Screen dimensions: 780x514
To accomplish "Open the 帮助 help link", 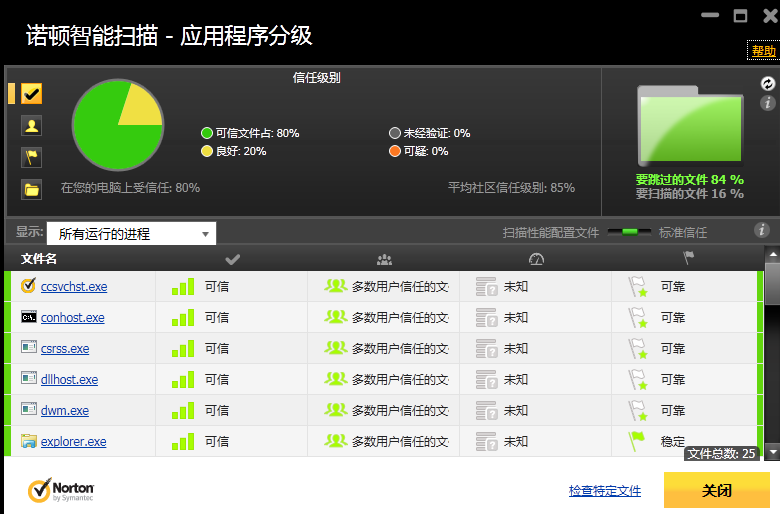I will click(764, 51).
